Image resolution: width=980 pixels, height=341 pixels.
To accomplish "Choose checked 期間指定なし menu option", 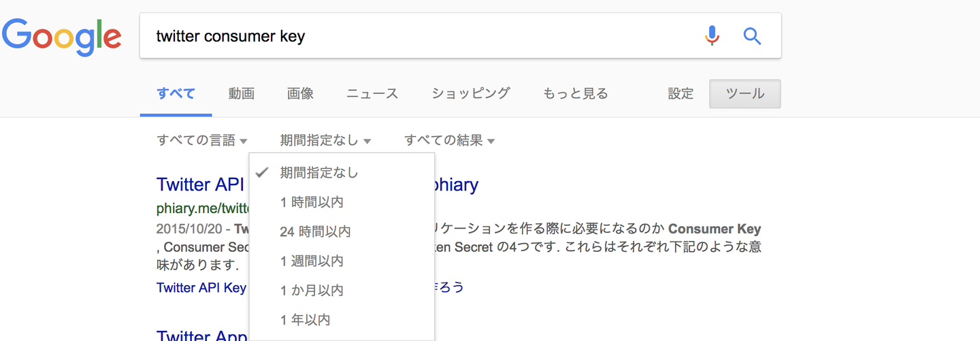I will click(319, 173).
